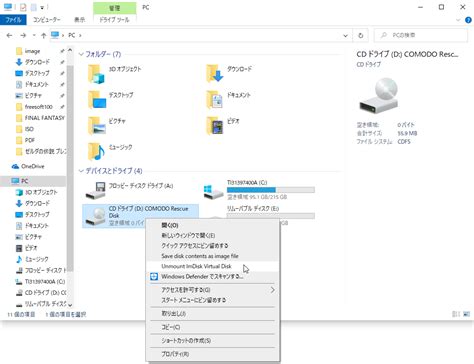Click the CD drive preview thumbnail

click(379, 96)
